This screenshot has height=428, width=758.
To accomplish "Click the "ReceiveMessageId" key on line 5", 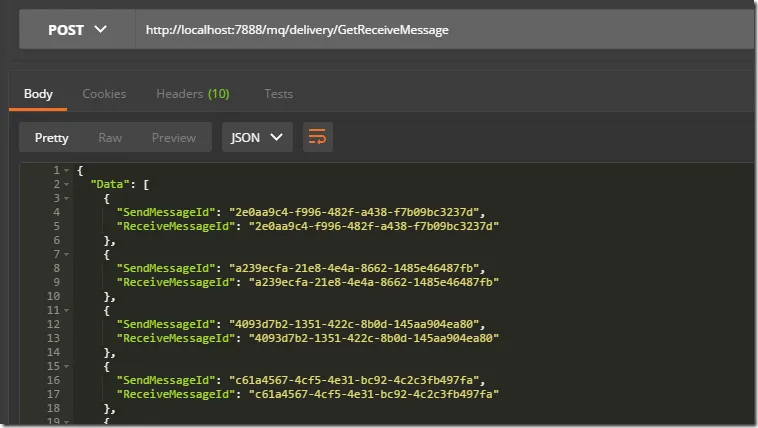I will 176,226.
